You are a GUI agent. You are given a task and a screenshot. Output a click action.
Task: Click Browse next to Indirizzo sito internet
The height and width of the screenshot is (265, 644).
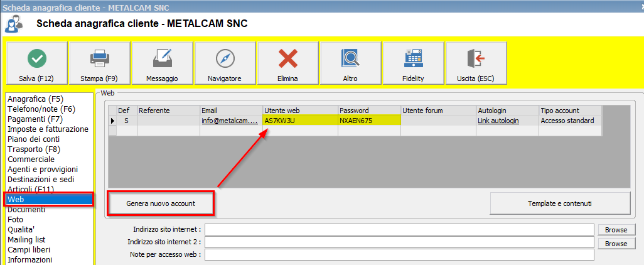point(616,229)
